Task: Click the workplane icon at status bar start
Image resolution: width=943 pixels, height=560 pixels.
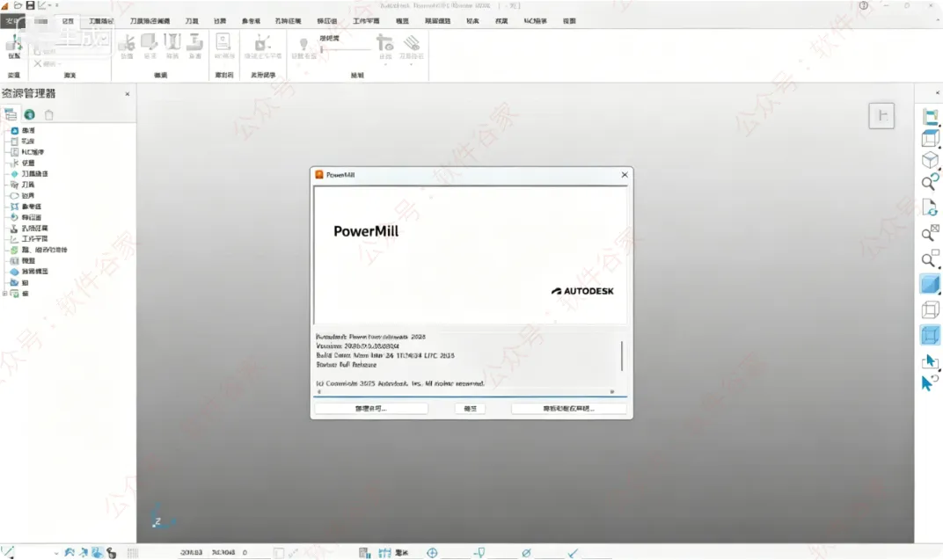Action: tap(8, 552)
